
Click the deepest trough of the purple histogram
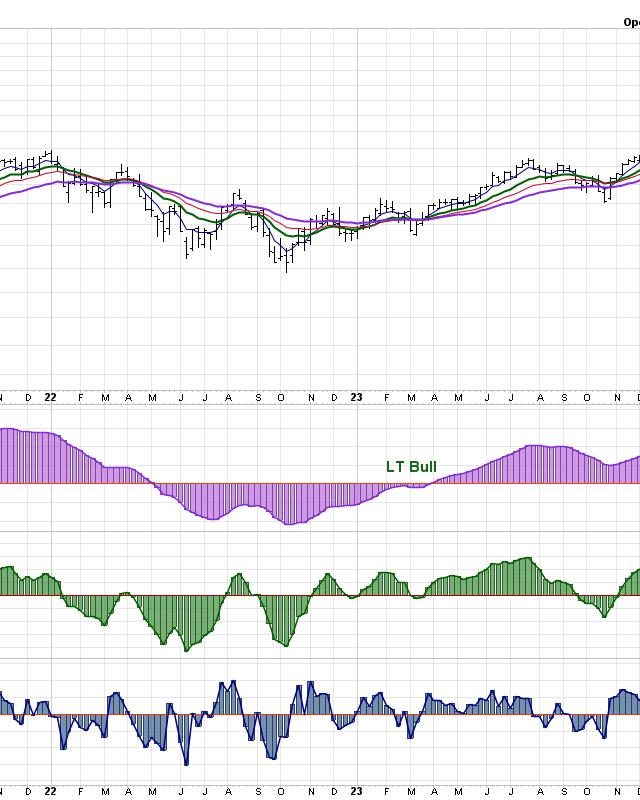coord(289,523)
